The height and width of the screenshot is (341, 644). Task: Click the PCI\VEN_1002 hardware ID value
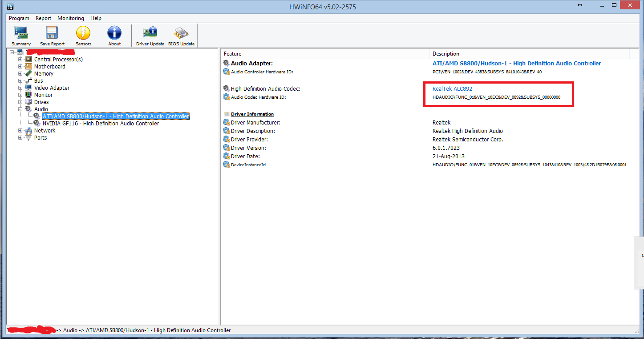(x=487, y=72)
